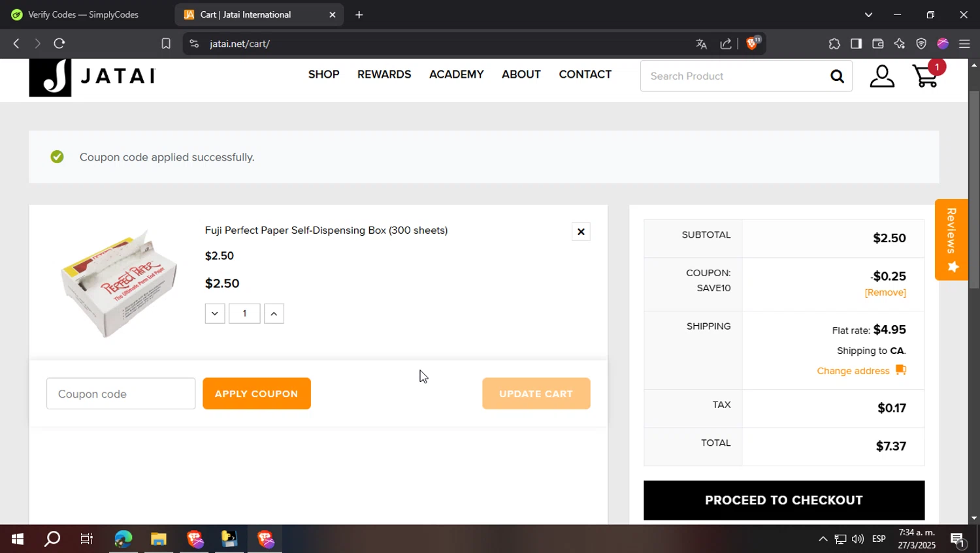980x553 pixels.
Task: Click the Search Product field
Action: point(735,76)
